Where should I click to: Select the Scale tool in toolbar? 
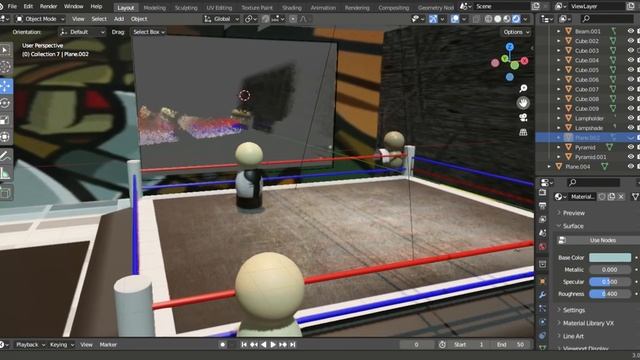[5, 120]
